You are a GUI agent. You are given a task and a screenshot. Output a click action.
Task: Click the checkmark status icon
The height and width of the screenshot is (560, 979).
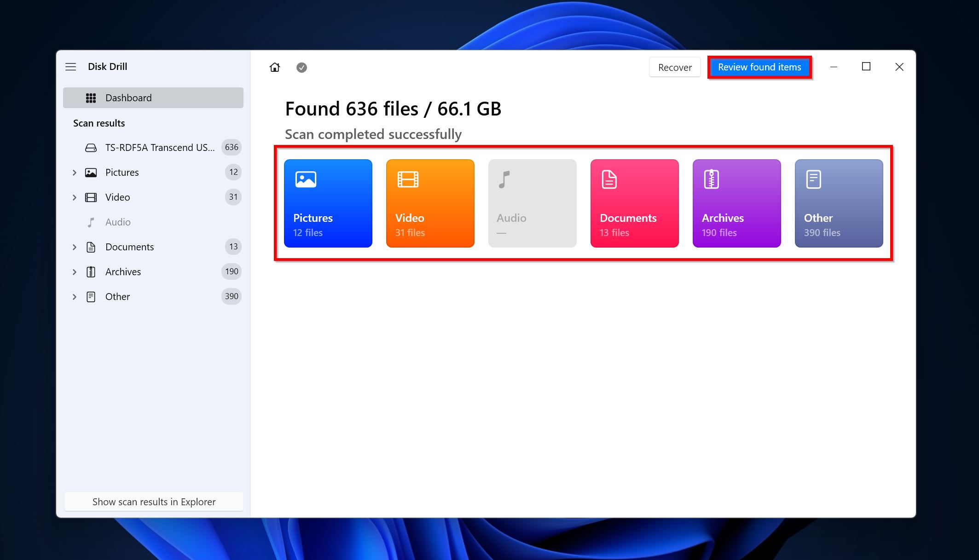pos(301,67)
